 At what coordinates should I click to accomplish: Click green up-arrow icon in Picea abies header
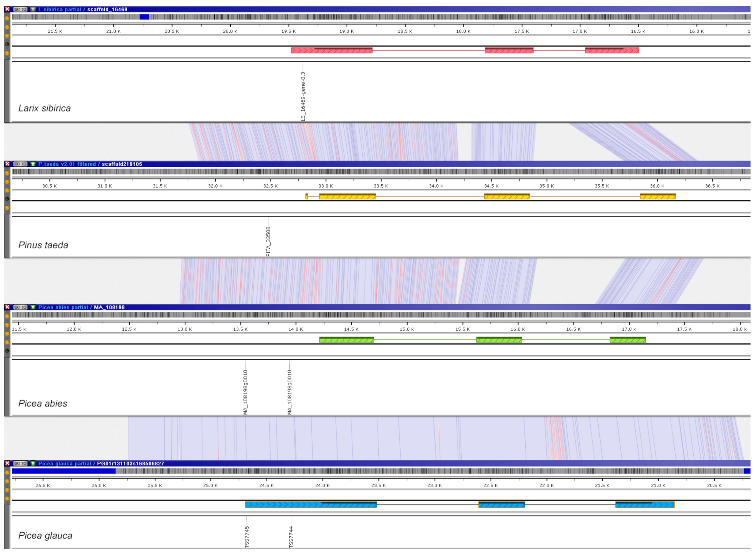coord(33,307)
